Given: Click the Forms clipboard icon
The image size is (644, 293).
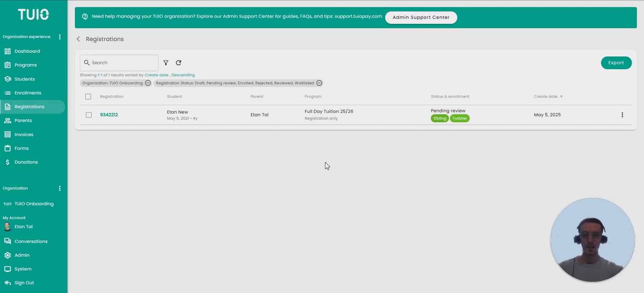Looking at the screenshot, I should pos(7,148).
